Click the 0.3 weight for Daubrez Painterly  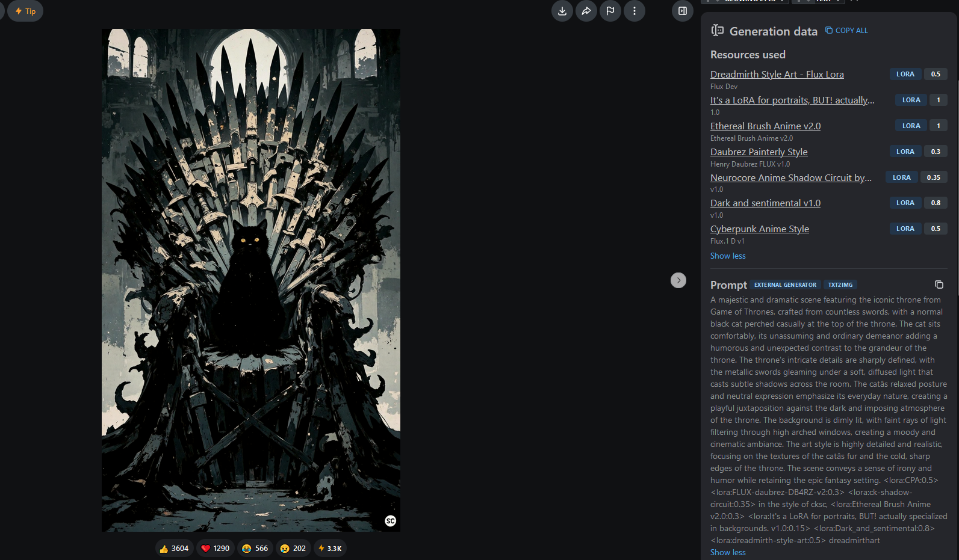pyautogui.click(x=936, y=152)
